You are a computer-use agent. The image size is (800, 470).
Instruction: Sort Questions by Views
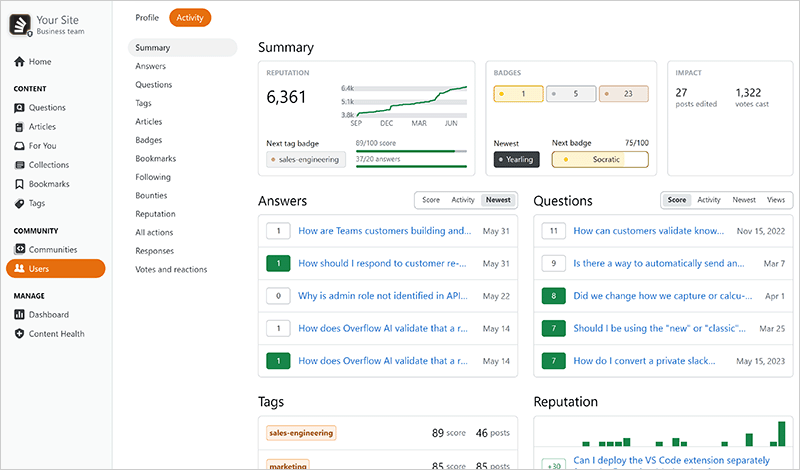pos(775,200)
